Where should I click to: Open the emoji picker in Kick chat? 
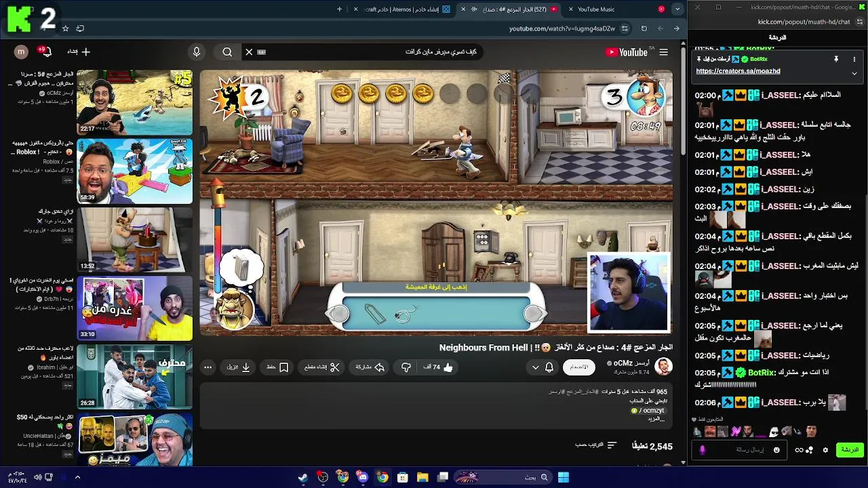point(776,450)
